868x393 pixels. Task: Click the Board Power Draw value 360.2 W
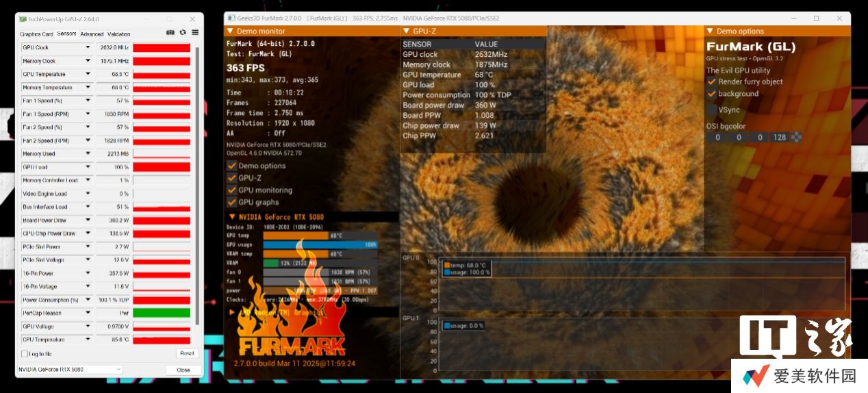coord(112,220)
